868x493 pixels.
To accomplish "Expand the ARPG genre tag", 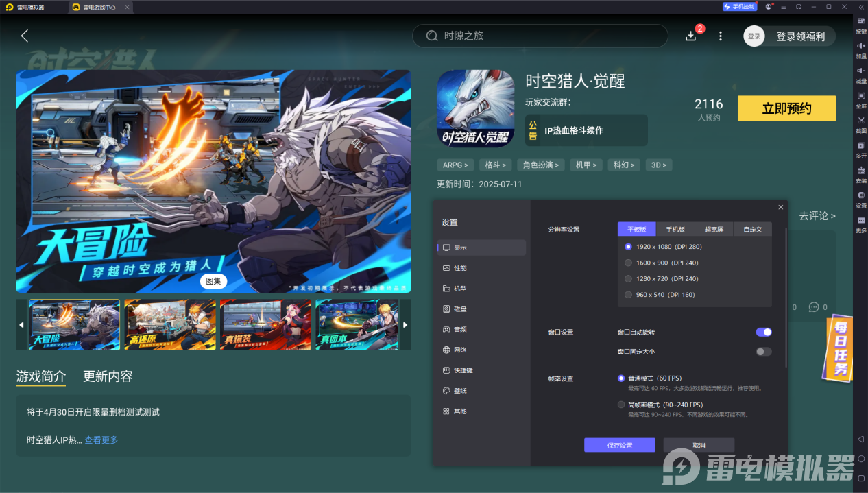I will (x=455, y=165).
